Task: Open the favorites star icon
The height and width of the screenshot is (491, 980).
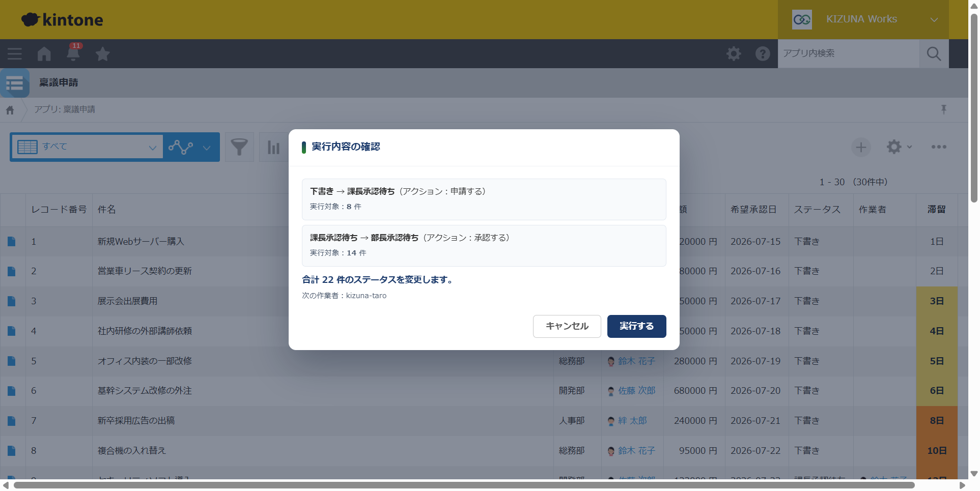Action: point(103,53)
